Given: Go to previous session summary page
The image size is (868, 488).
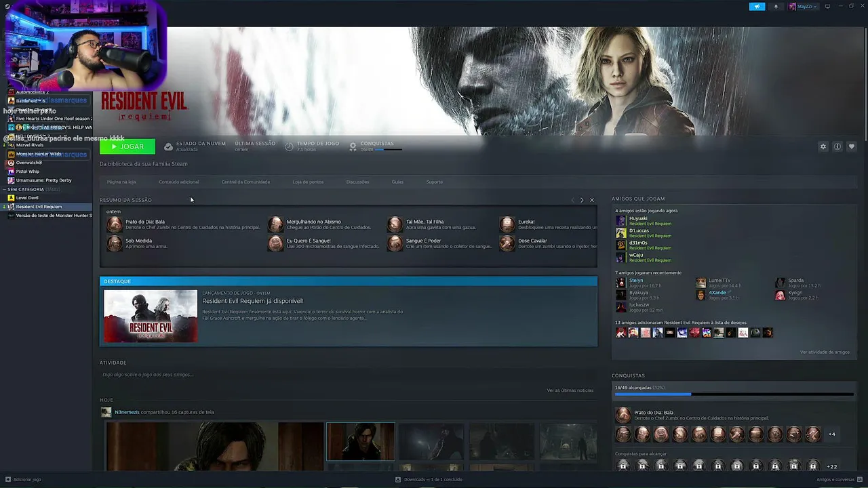Looking at the screenshot, I should coord(572,200).
